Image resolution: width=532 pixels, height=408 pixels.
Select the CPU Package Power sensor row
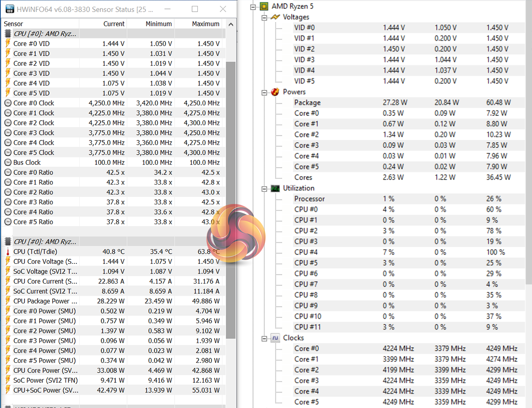pos(45,301)
